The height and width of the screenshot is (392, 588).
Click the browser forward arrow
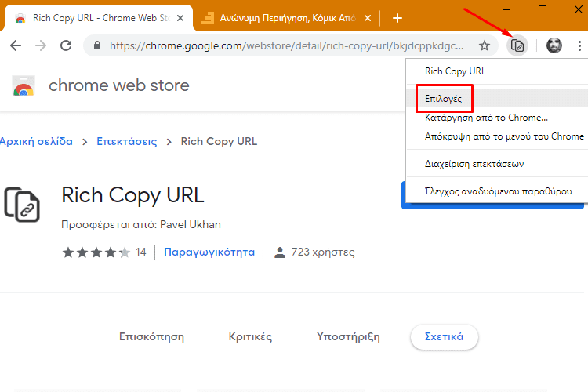coord(41,45)
